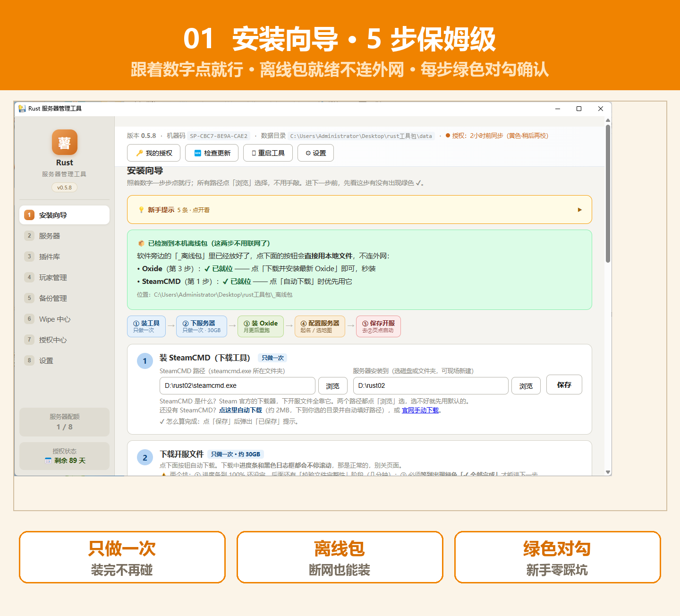This screenshot has height=616, width=680.
Task: Open 插件库 sidebar item
Action: click(x=64, y=257)
